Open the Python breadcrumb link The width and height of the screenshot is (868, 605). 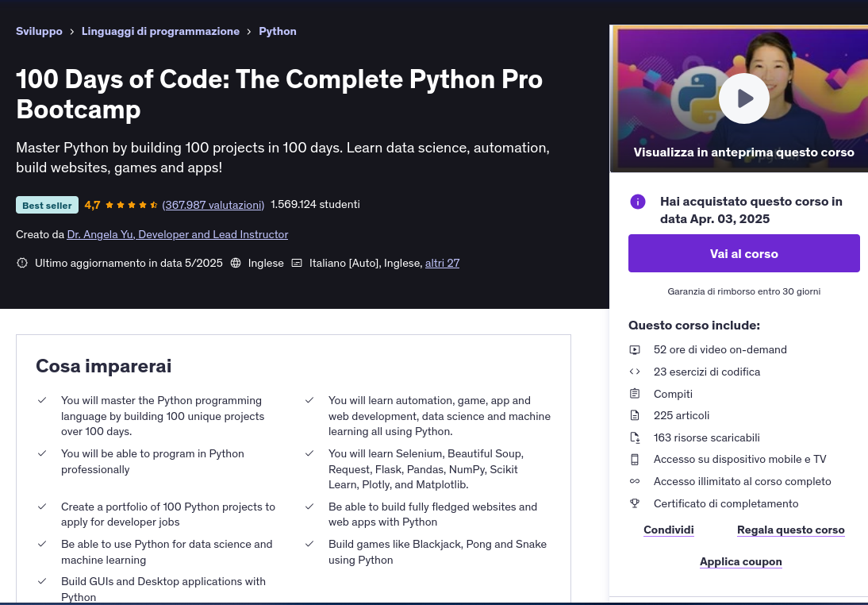point(278,31)
